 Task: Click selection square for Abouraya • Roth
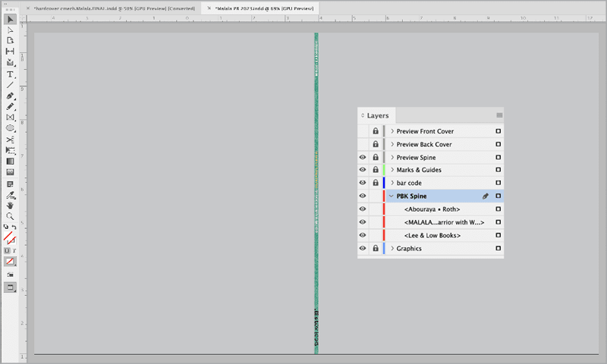498,209
